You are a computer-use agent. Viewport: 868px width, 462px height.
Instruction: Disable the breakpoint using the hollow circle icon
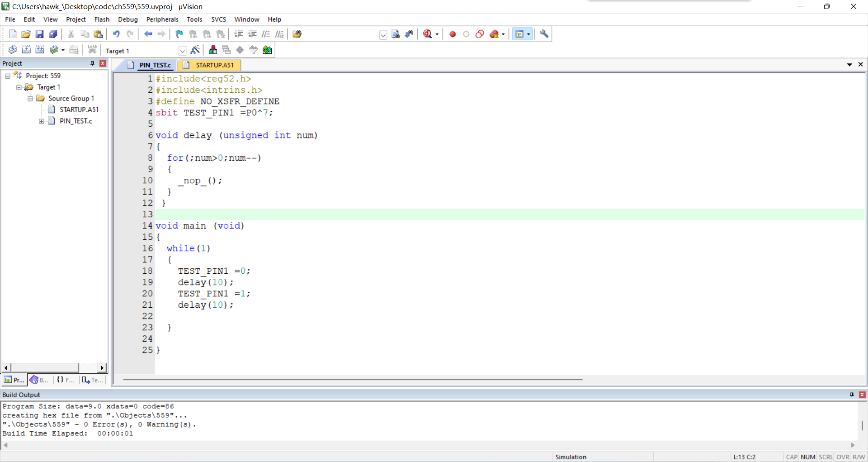[x=466, y=34]
